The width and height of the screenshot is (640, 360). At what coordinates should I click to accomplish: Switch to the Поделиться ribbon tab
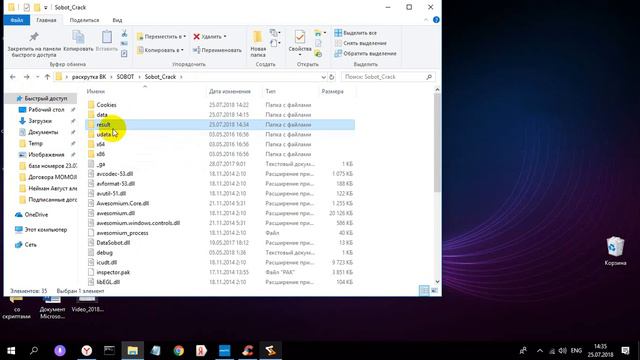[84, 20]
